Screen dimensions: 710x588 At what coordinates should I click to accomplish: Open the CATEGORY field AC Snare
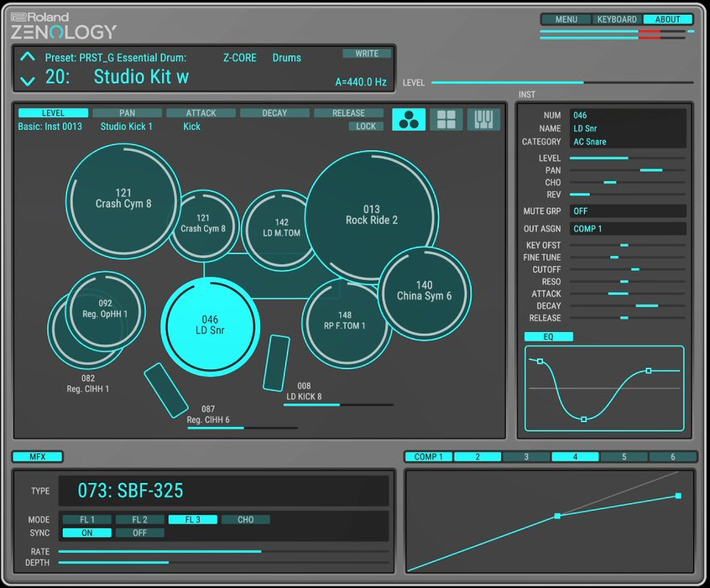628,142
